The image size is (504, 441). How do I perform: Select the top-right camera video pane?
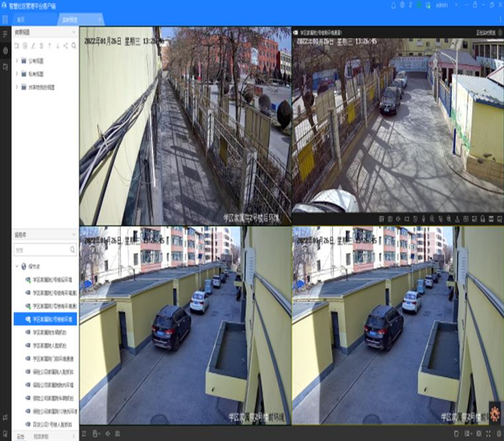397,126
